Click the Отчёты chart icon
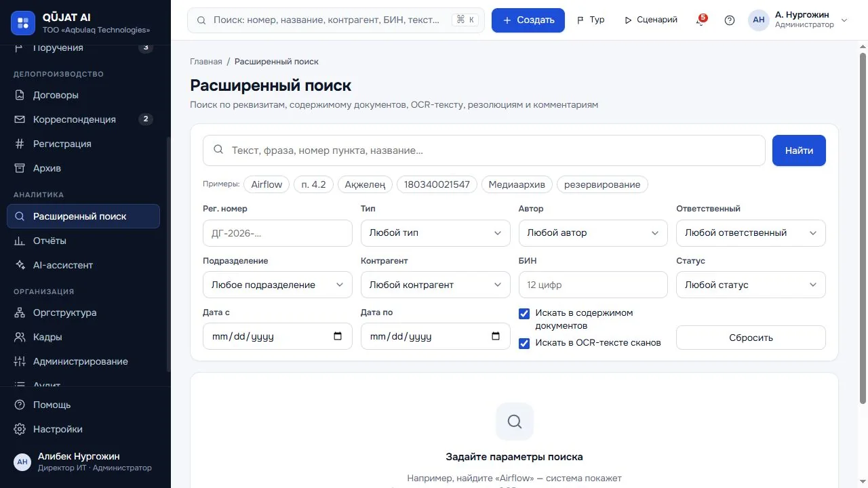868x488 pixels. (20, 241)
